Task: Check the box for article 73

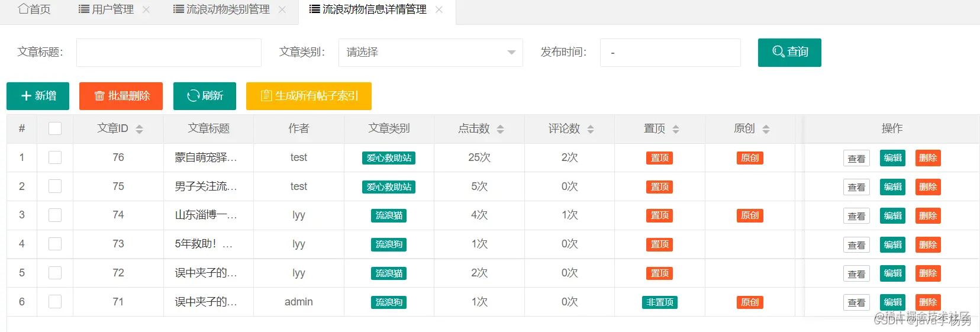Action: [x=55, y=244]
